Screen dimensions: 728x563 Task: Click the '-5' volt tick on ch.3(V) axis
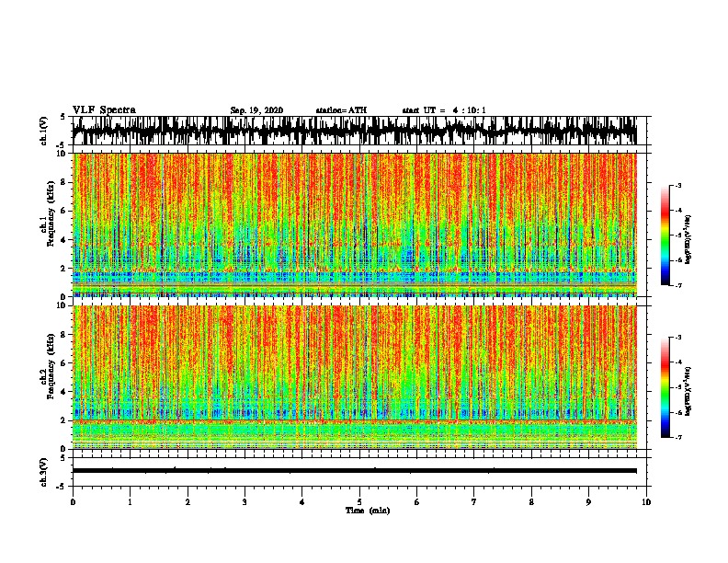(x=63, y=487)
